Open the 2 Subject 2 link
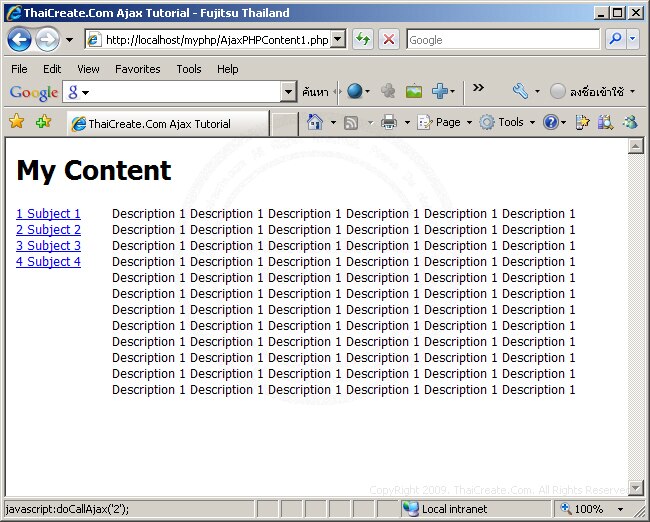Viewport: 650px width, 522px height. (x=49, y=229)
